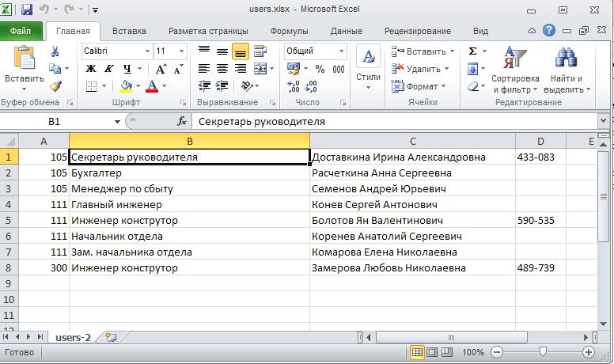The image size is (614, 364).
Task: Open the Файл menu tab
Action: (x=21, y=32)
